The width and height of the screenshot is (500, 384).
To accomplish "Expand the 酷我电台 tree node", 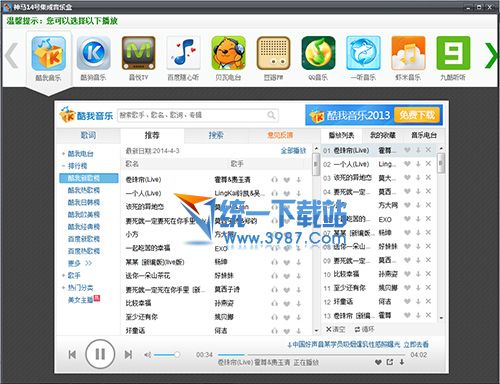I will 63,154.
